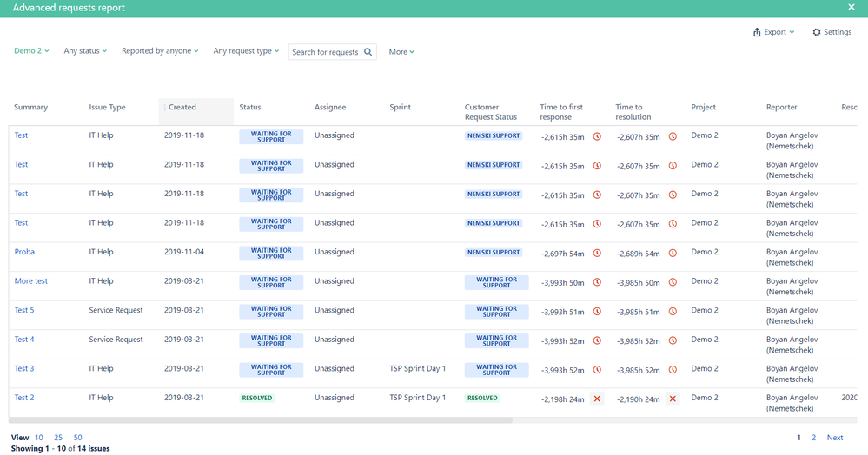Viewport: 868px width, 455px height.
Task: Set view to 50 issues per page
Action: coord(78,438)
